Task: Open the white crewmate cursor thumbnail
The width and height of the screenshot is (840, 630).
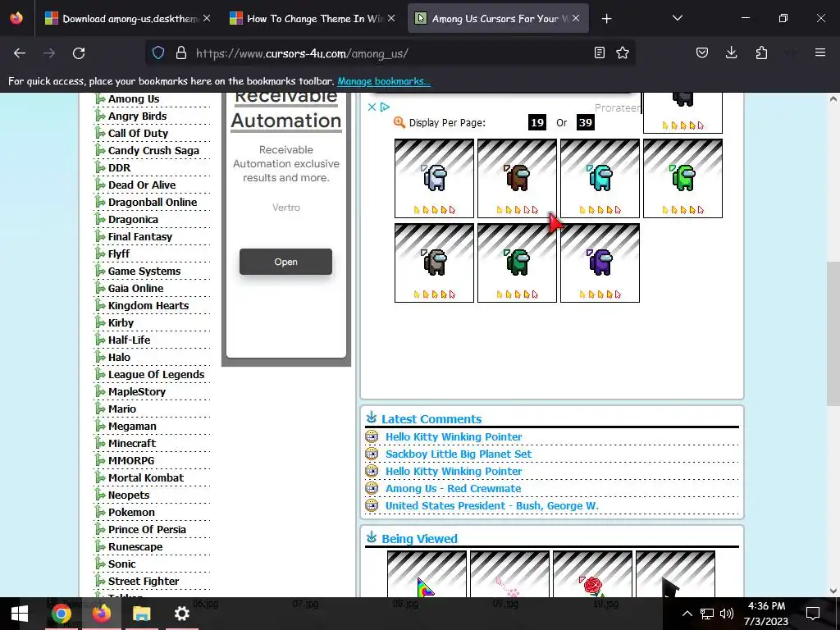Action: pyautogui.click(x=435, y=178)
